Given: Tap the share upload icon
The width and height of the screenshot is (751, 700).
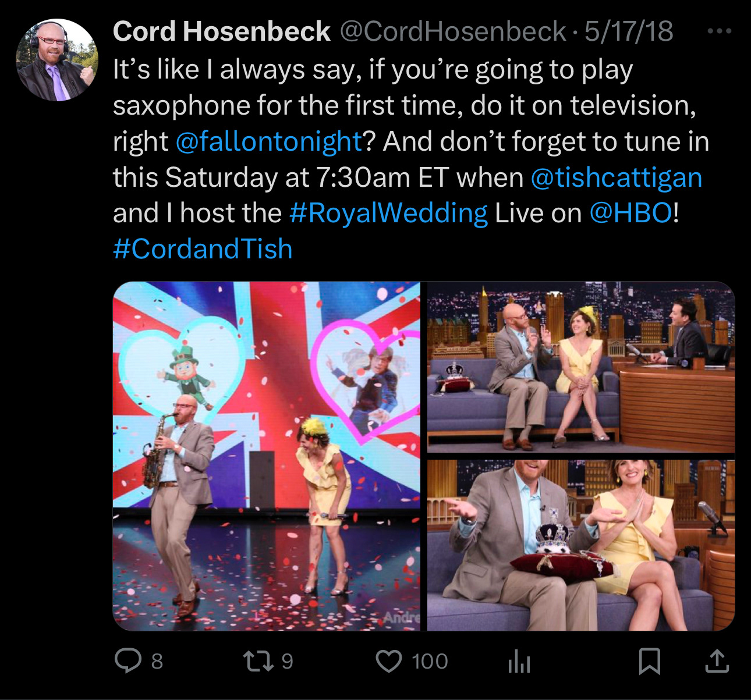Looking at the screenshot, I should coord(717,661).
